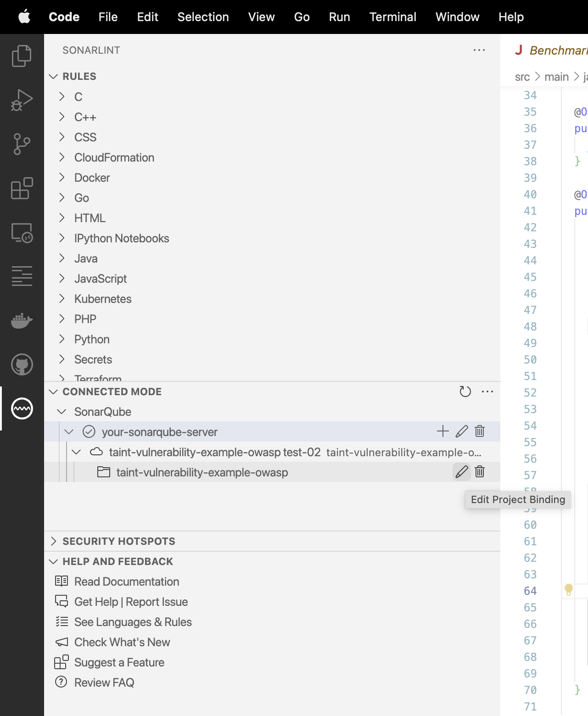
Task: Open the Connected Mode more actions menu
Action: (487, 392)
